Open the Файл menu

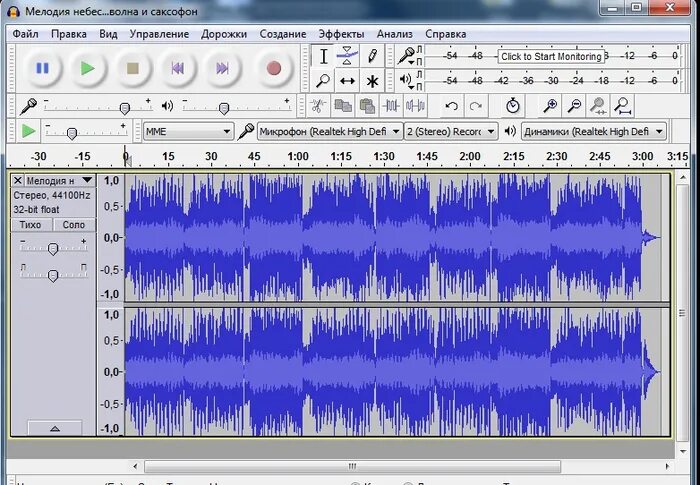tap(25, 34)
